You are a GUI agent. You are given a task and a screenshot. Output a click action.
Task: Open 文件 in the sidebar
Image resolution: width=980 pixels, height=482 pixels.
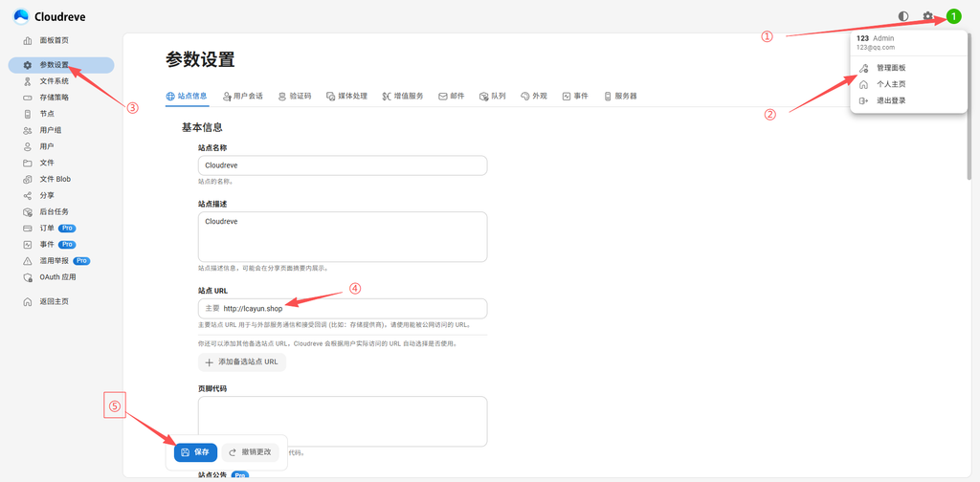[x=61, y=163]
